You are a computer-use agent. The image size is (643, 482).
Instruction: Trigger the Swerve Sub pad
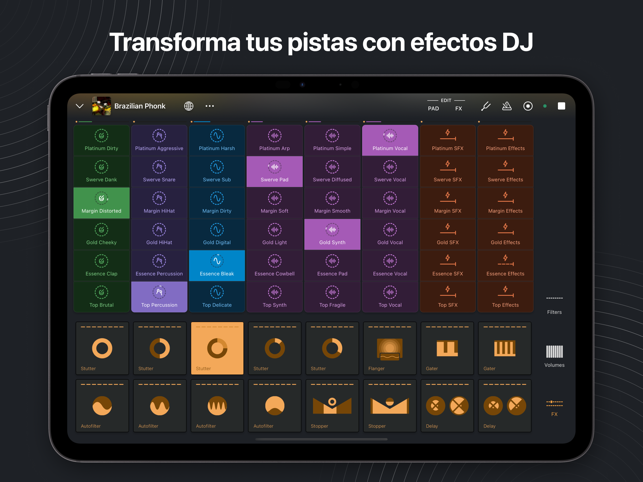coord(217,171)
